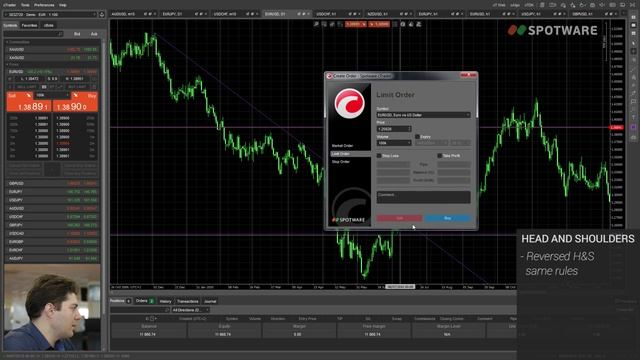The width and height of the screenshot is (640, 360).
Task: Open the Preferences menu
Action: tap(44, 5)
